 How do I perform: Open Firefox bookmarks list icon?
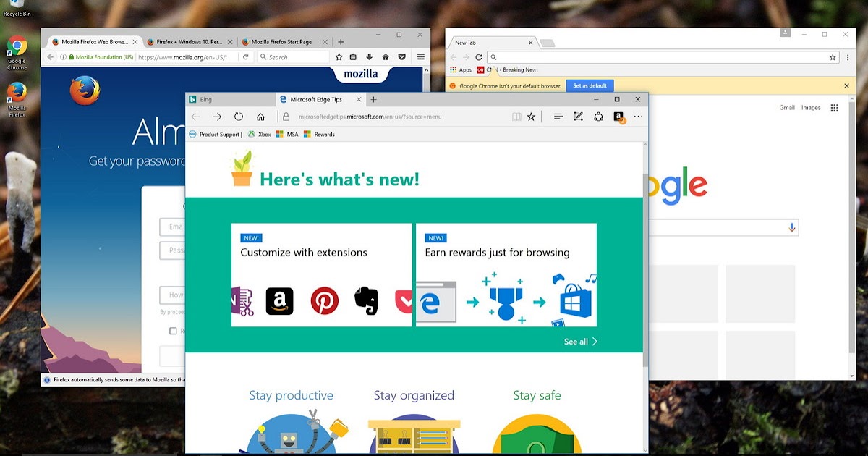pos(354,57)
